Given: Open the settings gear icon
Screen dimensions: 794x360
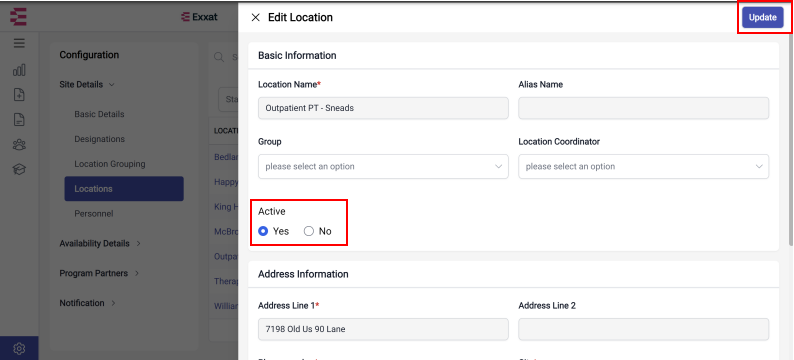Looking at the screenshot, I should click(19, 348).
